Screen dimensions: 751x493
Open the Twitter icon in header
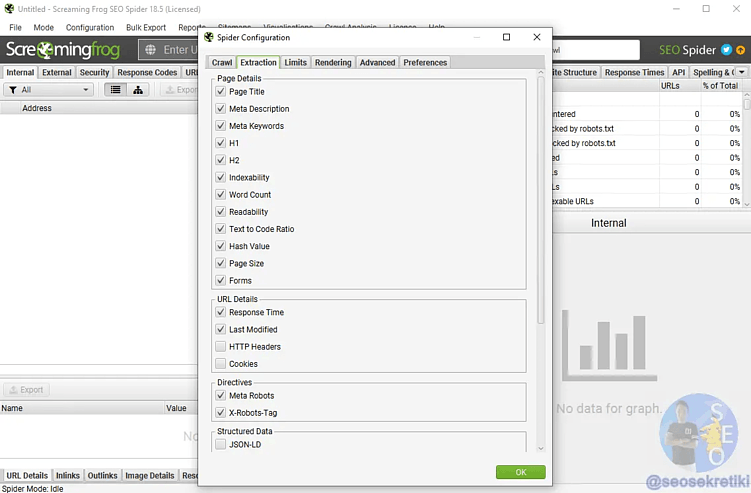click(x=727, y=50)
